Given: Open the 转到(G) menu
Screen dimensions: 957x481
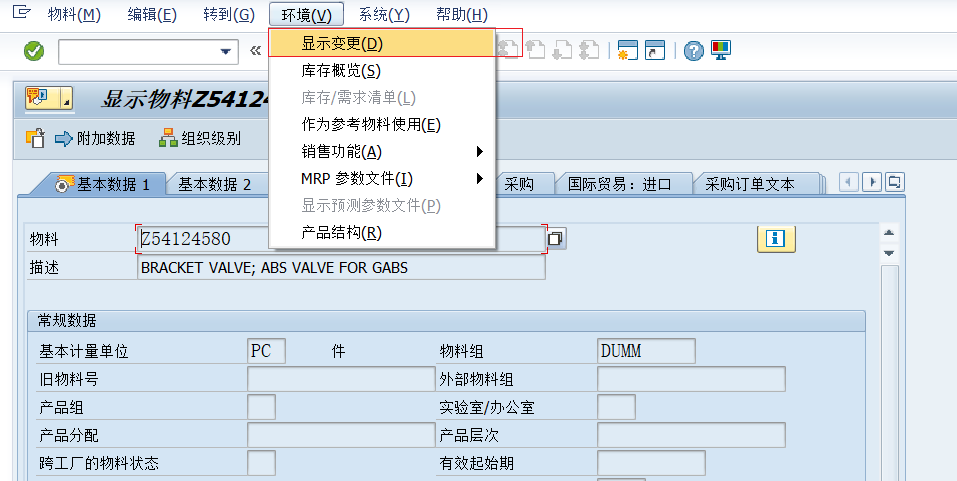Looking at the screenshot, I should coord(229,15).
